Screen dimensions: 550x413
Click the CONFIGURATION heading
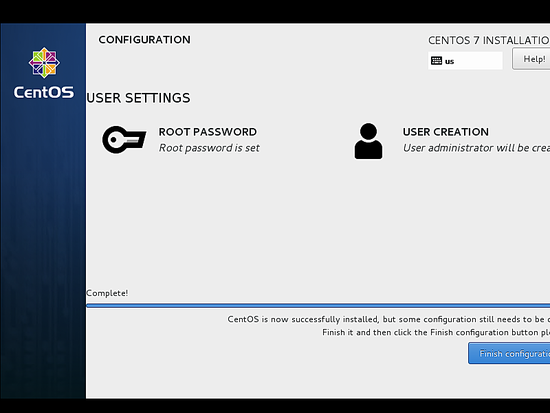(145, 40)
